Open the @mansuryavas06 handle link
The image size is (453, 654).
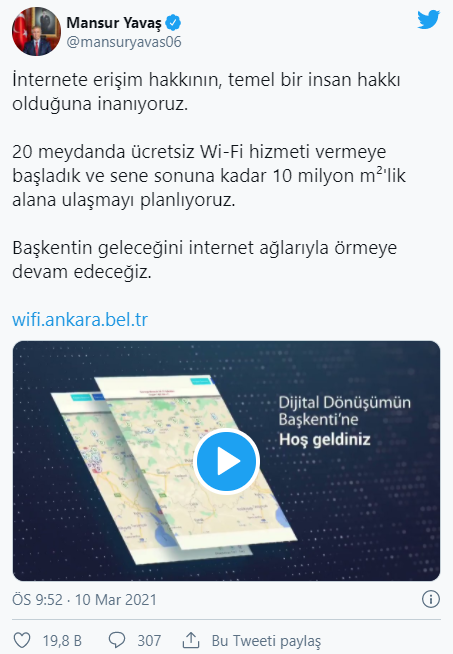tap(124, 42)
